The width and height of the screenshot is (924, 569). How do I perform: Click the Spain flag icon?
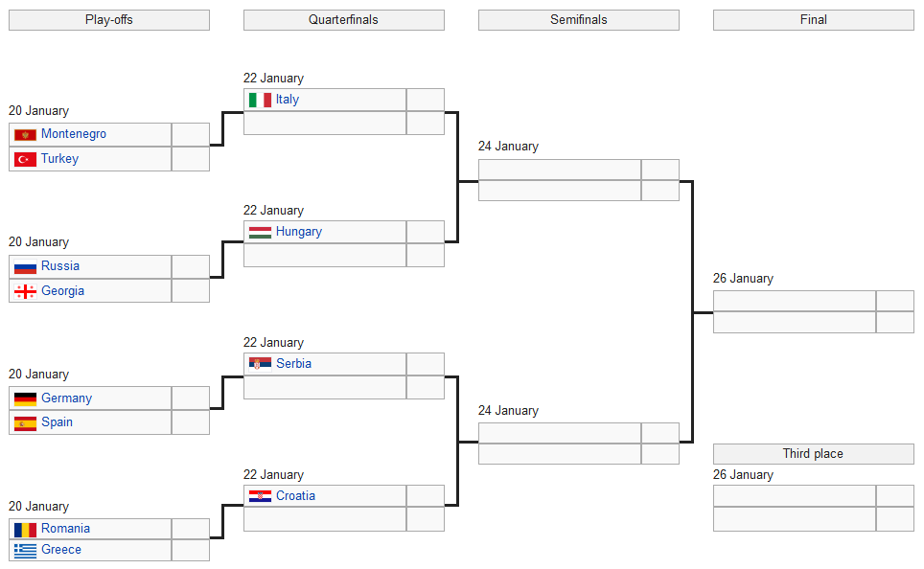point(25,422)
